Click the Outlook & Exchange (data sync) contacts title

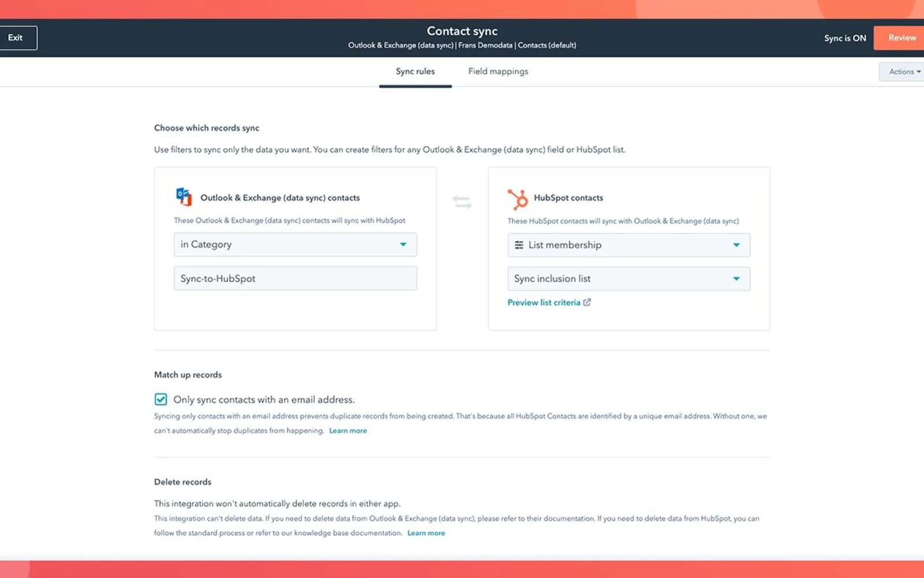[x=280, y=198]
